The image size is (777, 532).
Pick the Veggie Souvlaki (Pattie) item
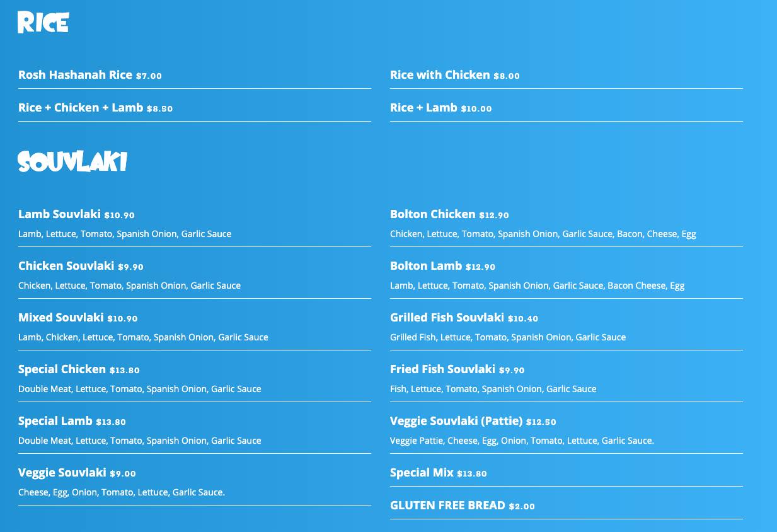click(456, 421)
